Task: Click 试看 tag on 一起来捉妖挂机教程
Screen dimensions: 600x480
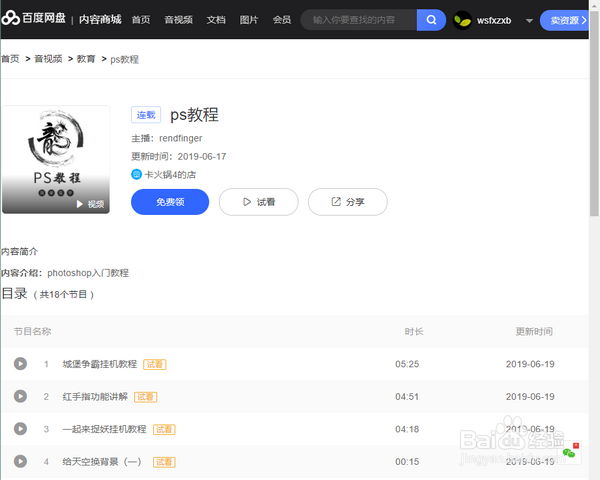Action: click(164, 429)
